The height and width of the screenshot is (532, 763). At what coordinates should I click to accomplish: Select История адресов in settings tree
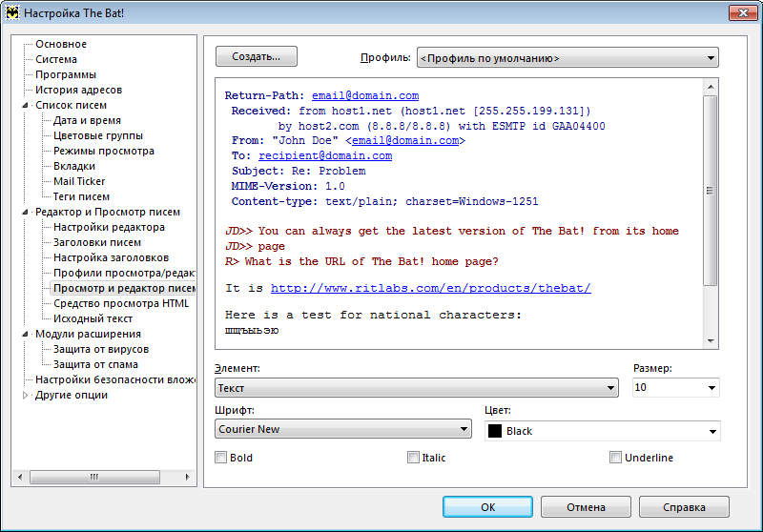point(78,90)
